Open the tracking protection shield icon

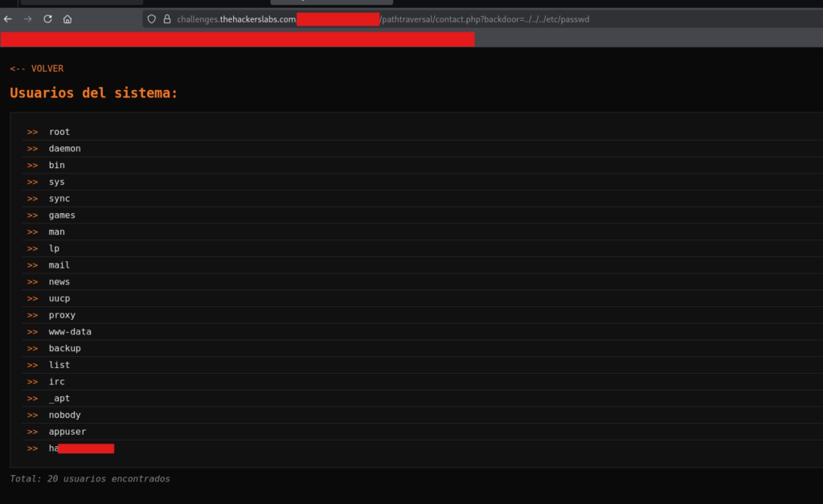pos(151,18)
